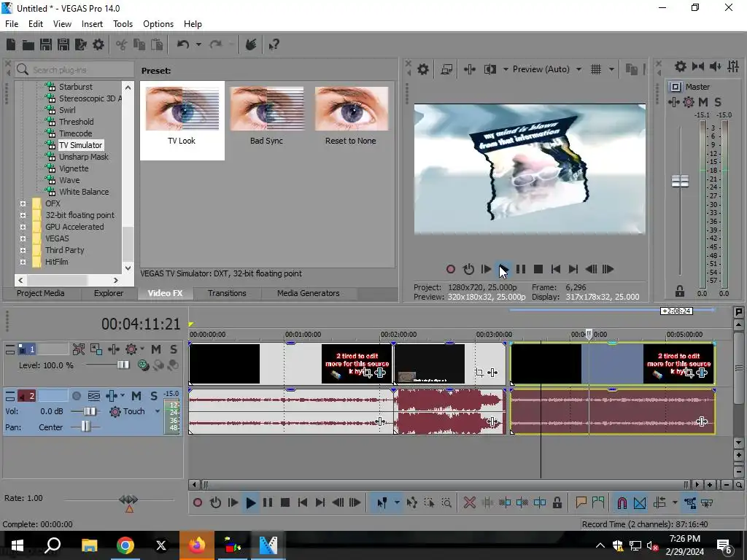Image resolution: width=747 pixels, height=560 pixels.
Task: Open Split Screen View dropdown arrow
Action: coord(506,69)
